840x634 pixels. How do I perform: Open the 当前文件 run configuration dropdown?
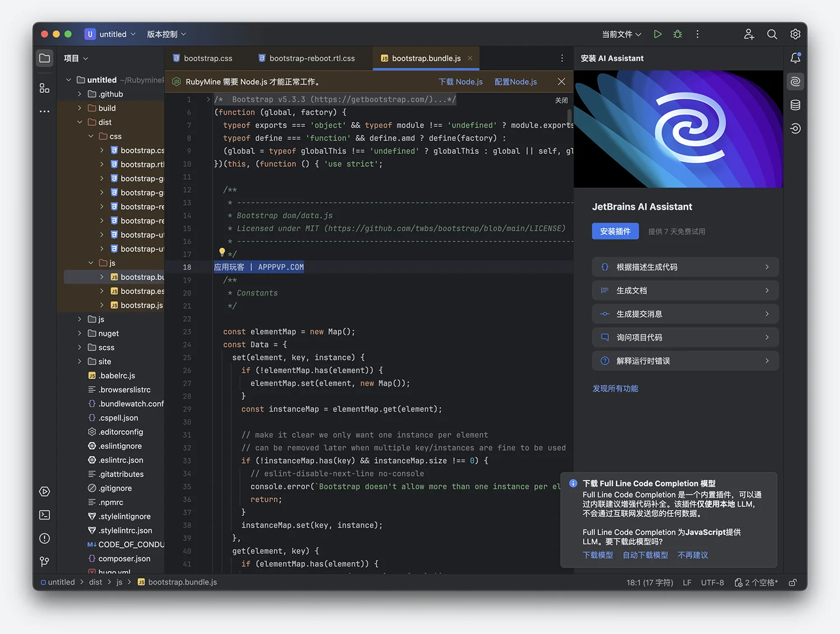[622, 34]
